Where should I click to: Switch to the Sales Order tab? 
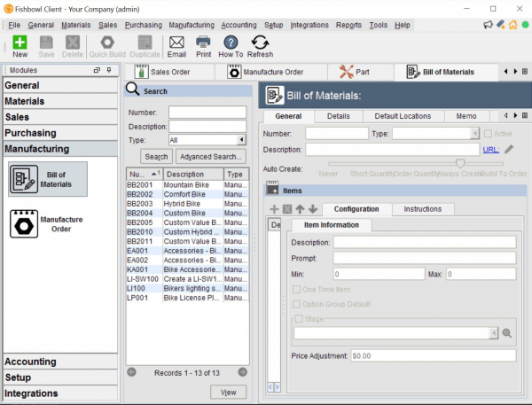[169, 72]
